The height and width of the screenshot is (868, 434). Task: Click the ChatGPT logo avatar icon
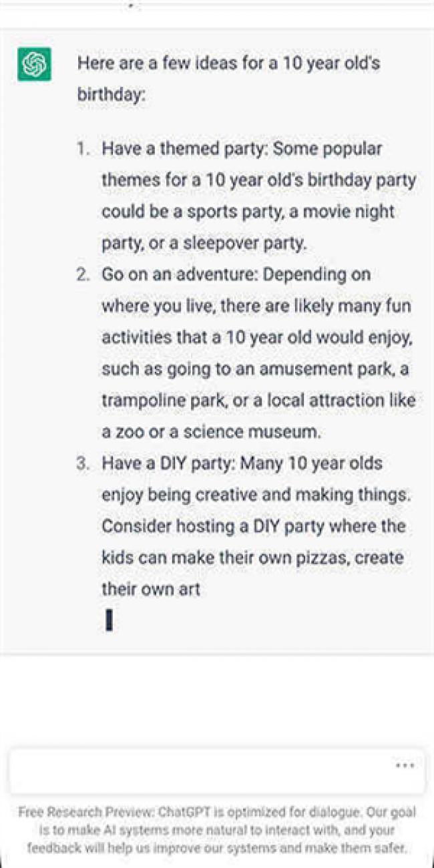pyautogui.click(x=34, y=65)
